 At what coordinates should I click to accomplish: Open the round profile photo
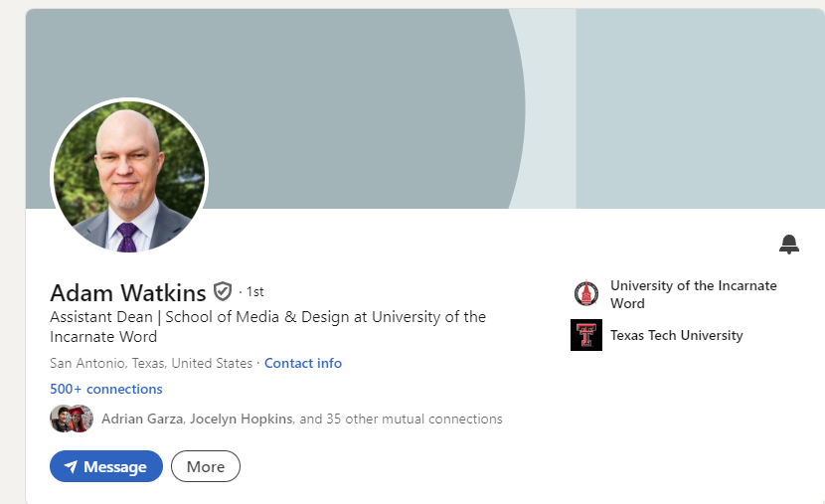click(x=129, y=177)
